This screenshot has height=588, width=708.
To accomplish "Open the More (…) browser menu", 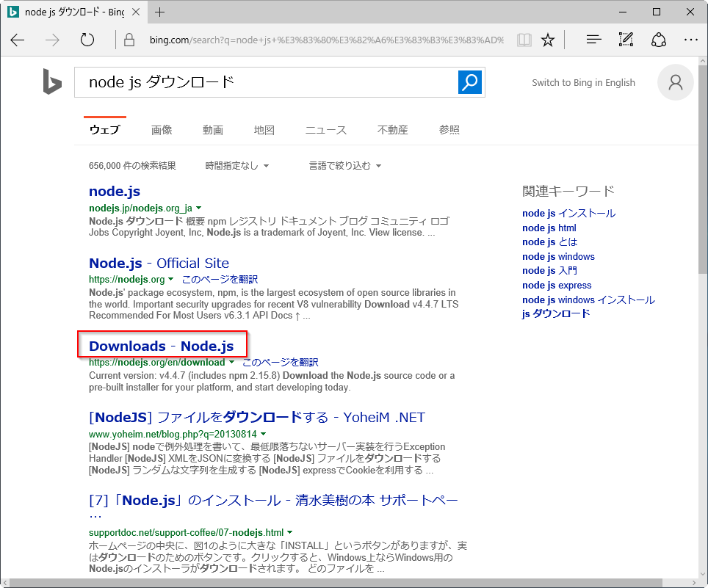I will (x=691, y=40).
